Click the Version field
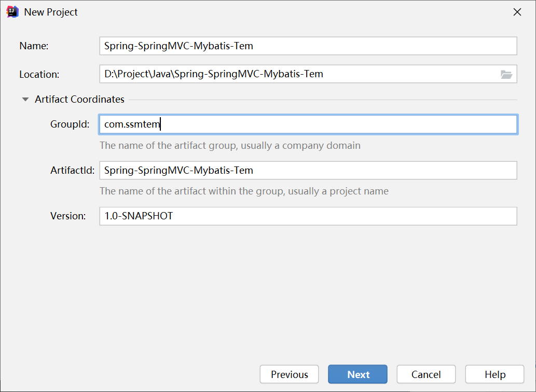 coord(308,216)
